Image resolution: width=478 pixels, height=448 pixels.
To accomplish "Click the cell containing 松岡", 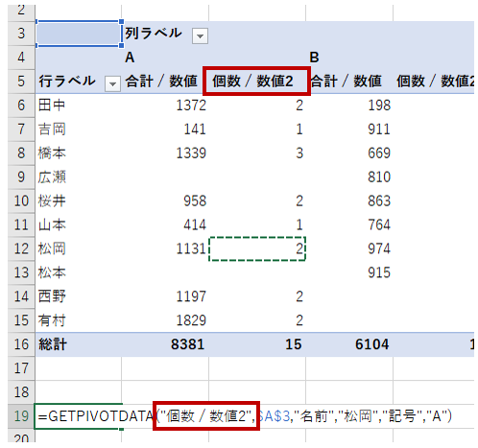I will point(52,248).
